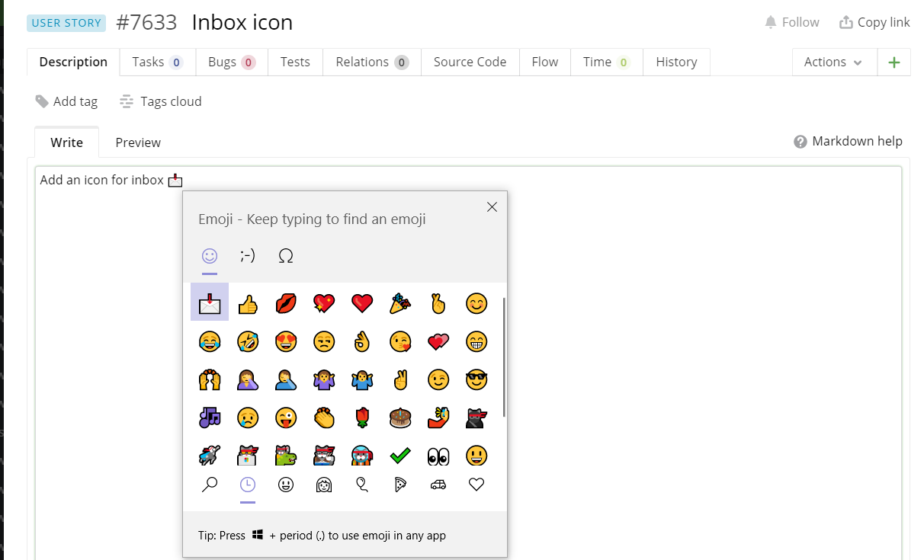Open the omega symbols picker tab
The image size is (924, 560).
pyautogui.click(x=285, y=255)
